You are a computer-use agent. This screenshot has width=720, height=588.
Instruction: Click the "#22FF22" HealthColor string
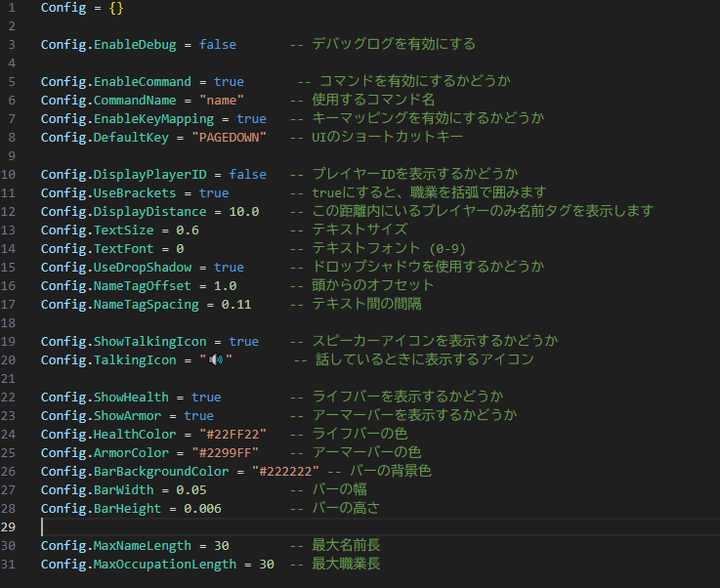pos(233,435)
